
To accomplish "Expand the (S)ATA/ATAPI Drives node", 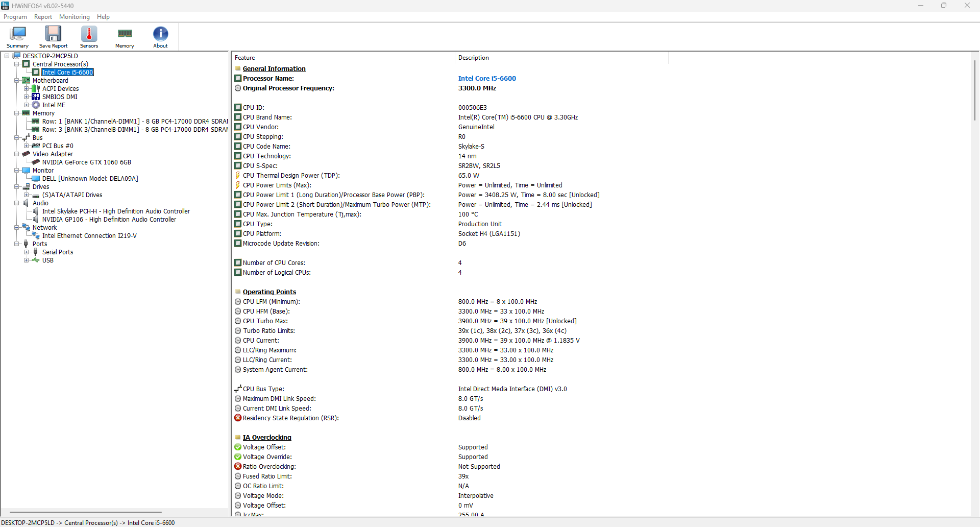I will click(x=27, y=195).
